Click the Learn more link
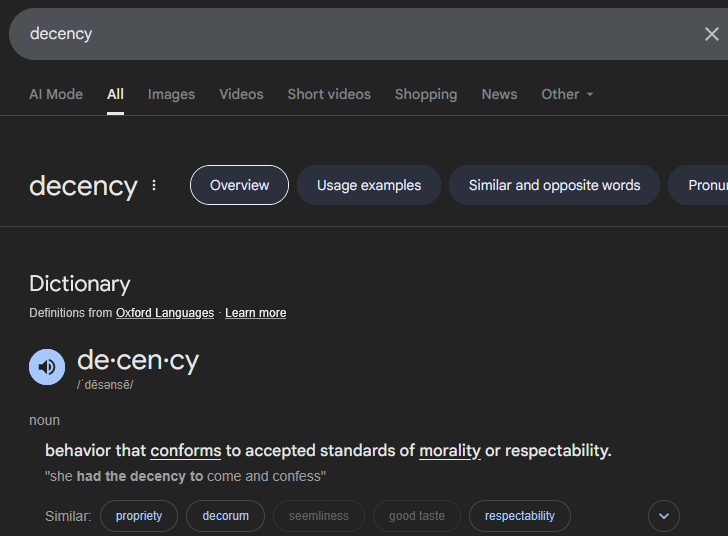The image size is (728, 536). (255, 313)
